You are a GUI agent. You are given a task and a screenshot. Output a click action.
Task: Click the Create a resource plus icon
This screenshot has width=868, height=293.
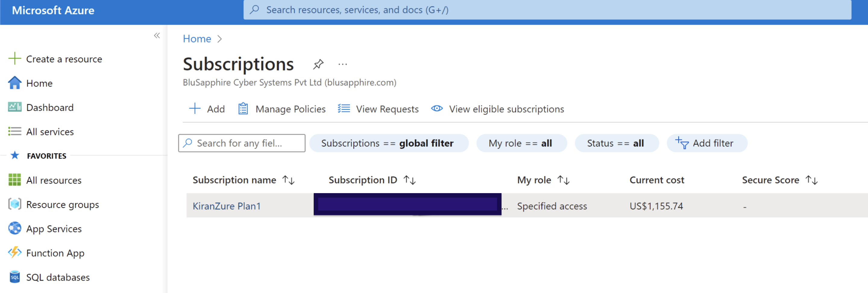[14, 59]
